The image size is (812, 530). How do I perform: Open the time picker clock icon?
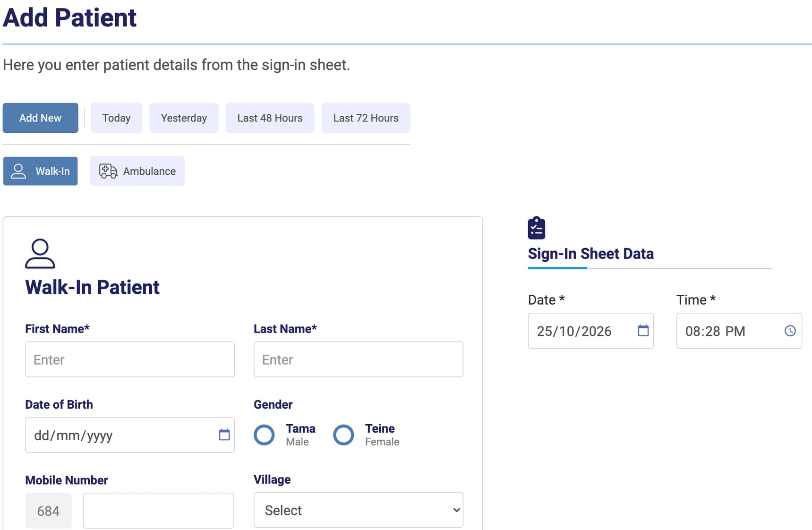tap(790, 331)
